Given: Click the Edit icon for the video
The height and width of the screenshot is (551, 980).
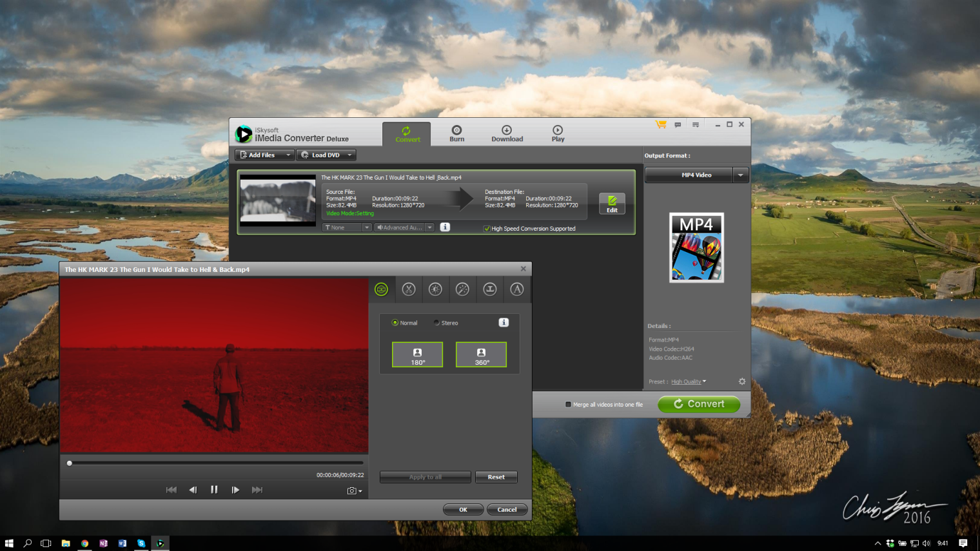Looking at the screenshot, I should tap(612, 204).
